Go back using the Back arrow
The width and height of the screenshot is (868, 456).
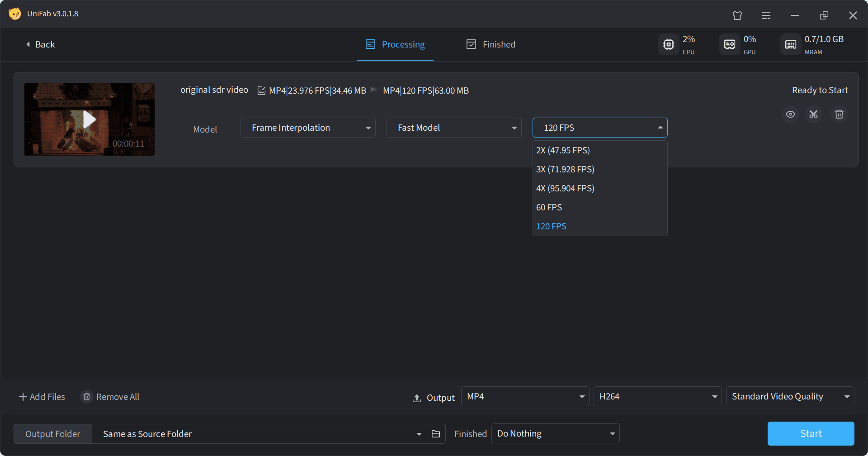tap(40, 44)
